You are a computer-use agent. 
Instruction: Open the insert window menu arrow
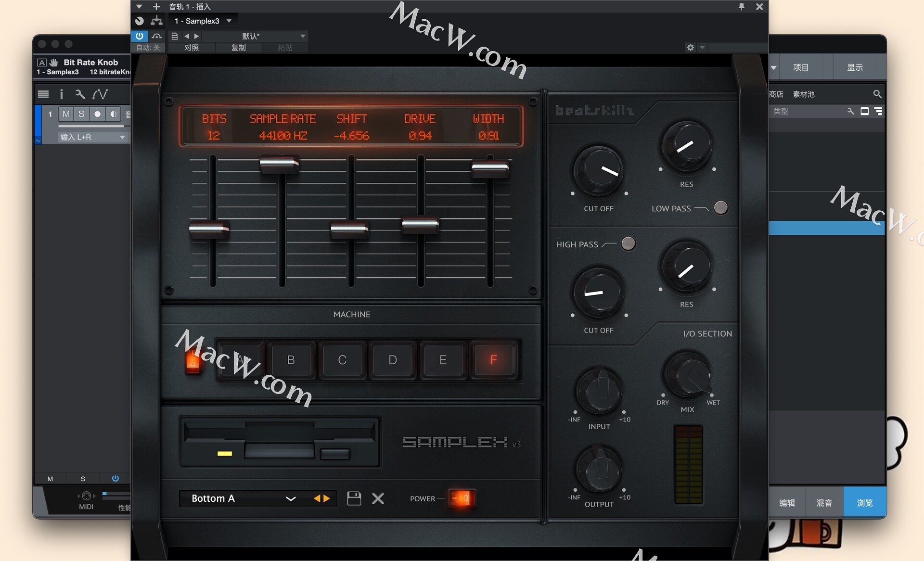click(x=139, y=7)
